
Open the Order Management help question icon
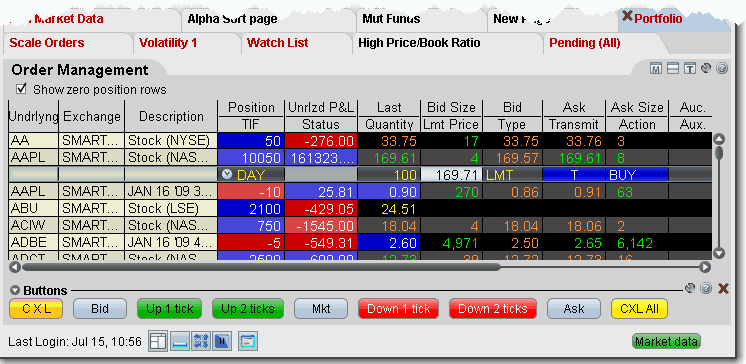(x=722, y=69)
